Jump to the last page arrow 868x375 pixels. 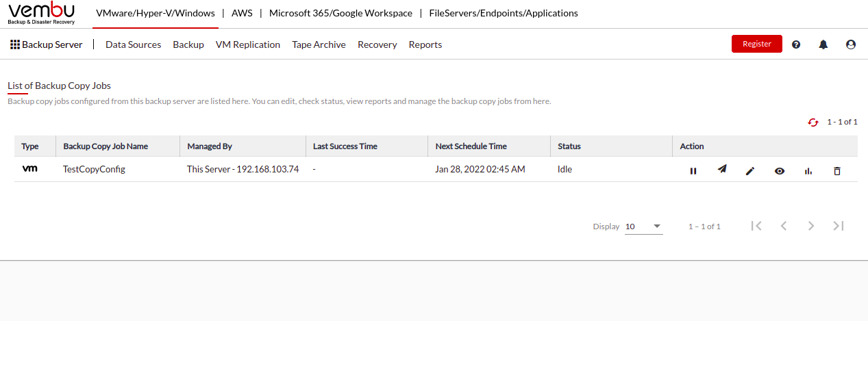(839, 226)
